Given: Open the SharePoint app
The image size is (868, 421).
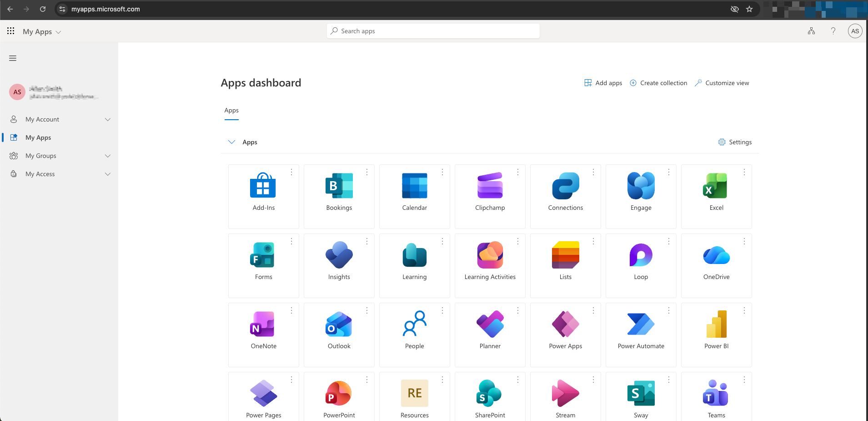Looking at the screenshot, I should tap(490, 397).
